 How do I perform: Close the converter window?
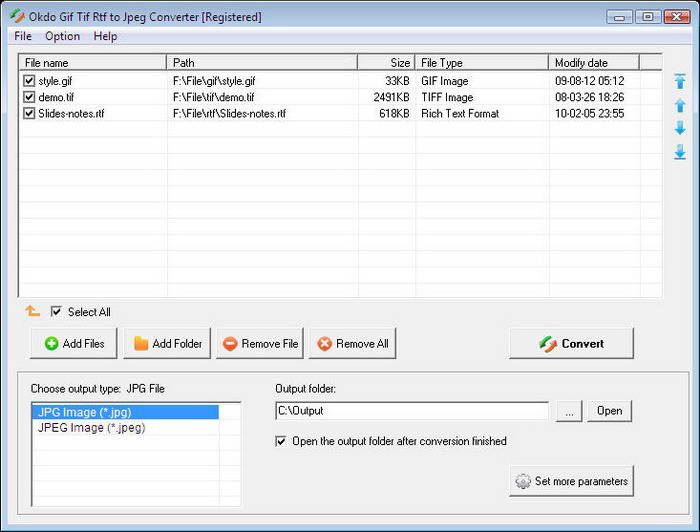click(x=677, y=17)
